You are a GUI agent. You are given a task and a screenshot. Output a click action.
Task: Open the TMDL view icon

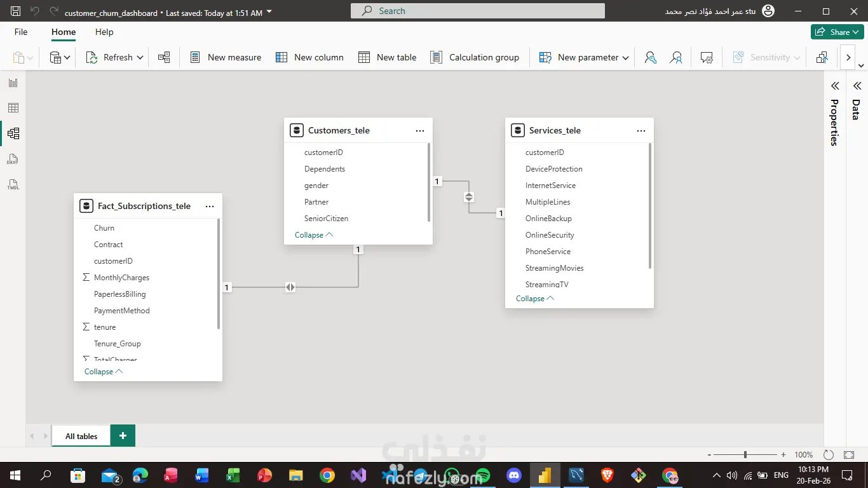13,184
